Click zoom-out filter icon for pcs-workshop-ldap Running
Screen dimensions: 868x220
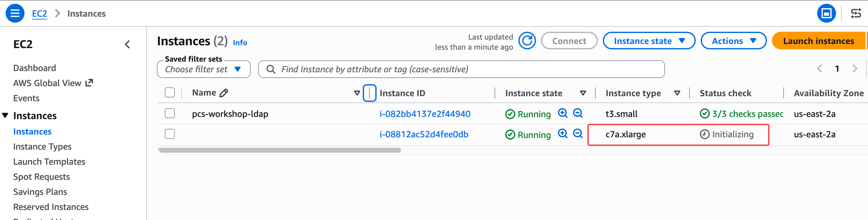578,113
